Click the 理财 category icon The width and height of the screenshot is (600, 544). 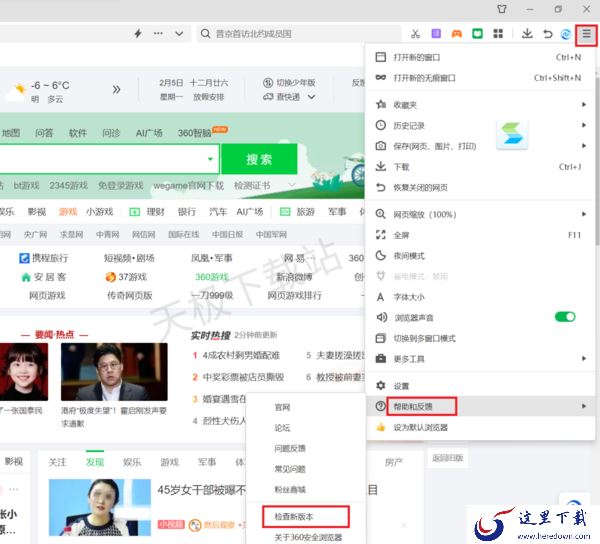pos(135,212)
